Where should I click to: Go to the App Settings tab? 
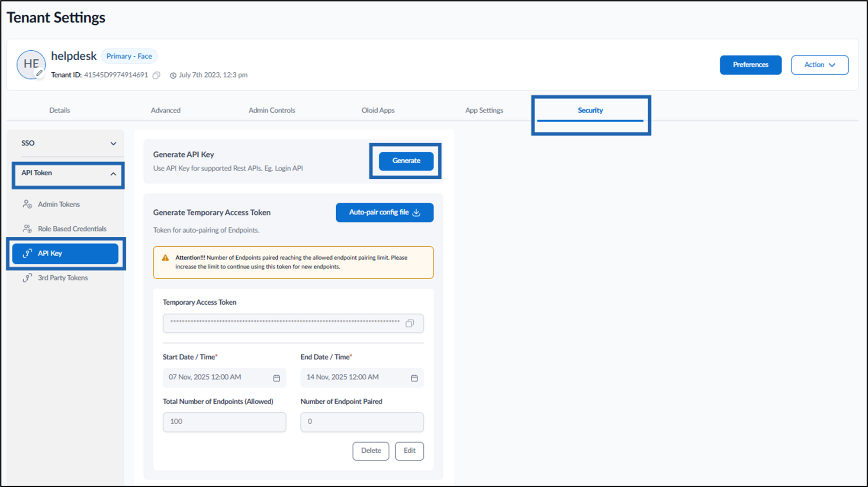(x=484, y=110)
